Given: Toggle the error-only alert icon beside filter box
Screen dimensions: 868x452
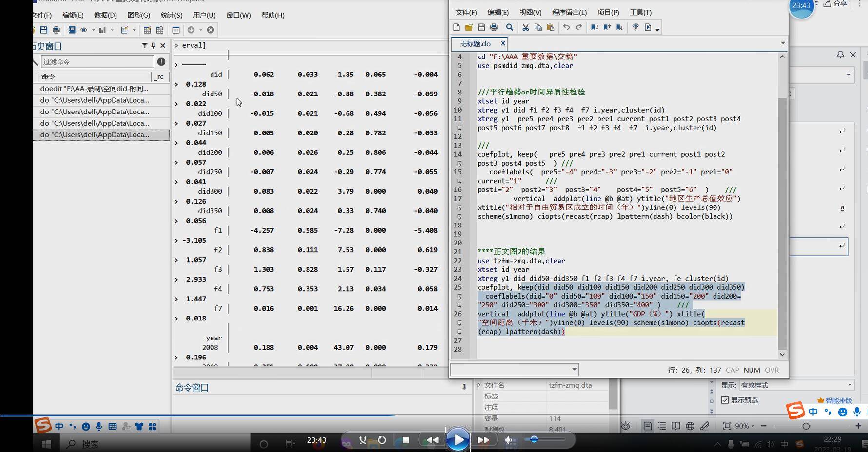Looking at the screenshot, I should 161,62.
